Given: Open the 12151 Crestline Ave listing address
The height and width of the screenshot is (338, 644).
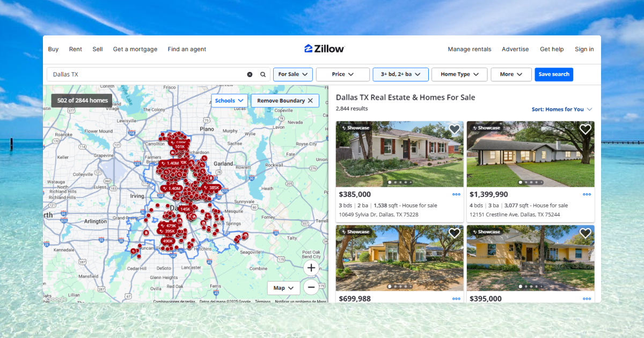Looking at the screenshot, I should 515,215.
